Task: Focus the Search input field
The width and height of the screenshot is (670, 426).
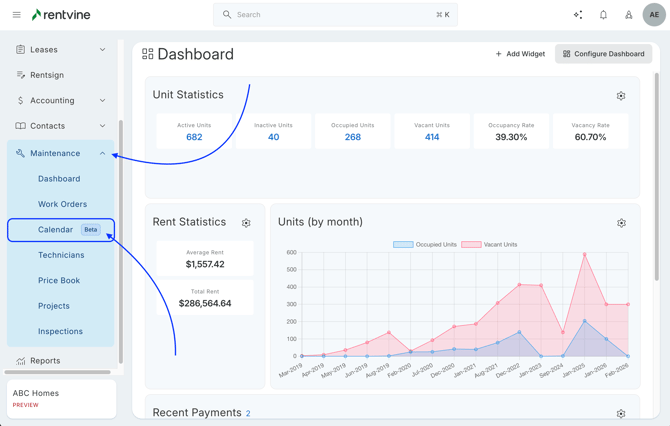Action: (335, 15)
